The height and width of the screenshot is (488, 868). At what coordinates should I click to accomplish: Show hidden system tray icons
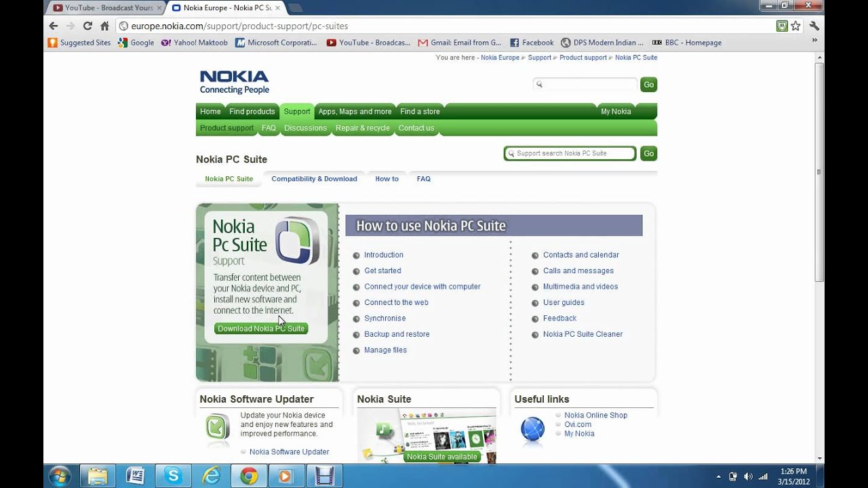tap(718, 476)
